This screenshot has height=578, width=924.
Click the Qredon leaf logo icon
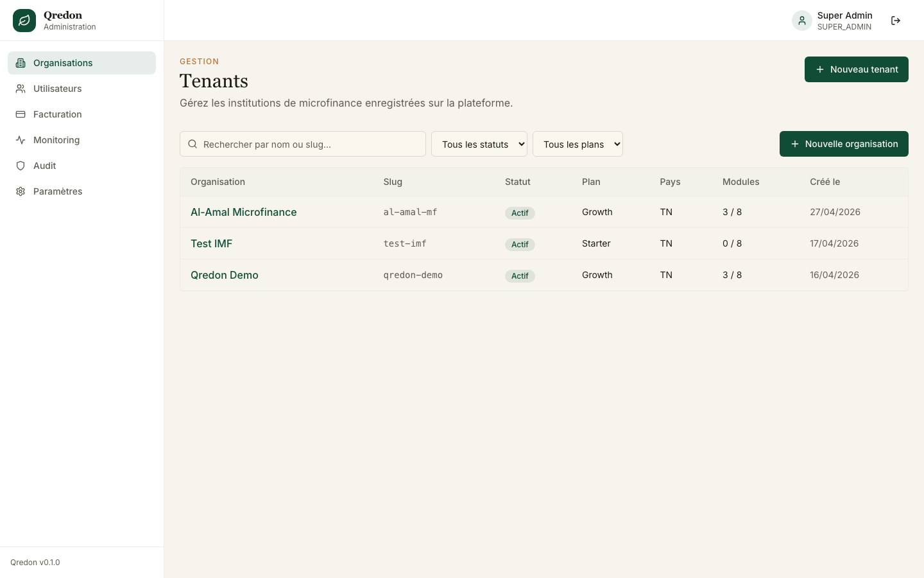point(24,21)
